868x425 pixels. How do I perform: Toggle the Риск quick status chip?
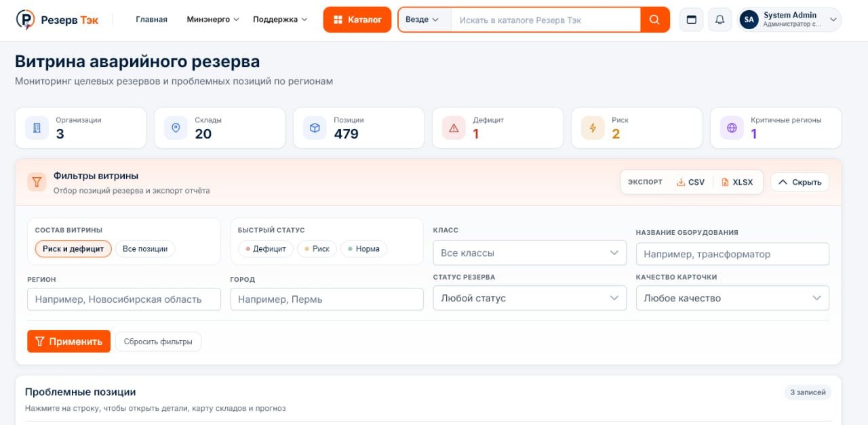click(317, 249)
